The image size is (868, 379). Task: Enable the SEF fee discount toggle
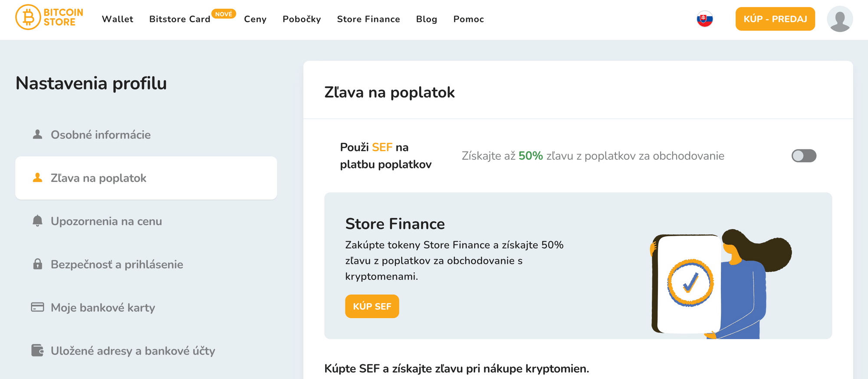(804, 156)
